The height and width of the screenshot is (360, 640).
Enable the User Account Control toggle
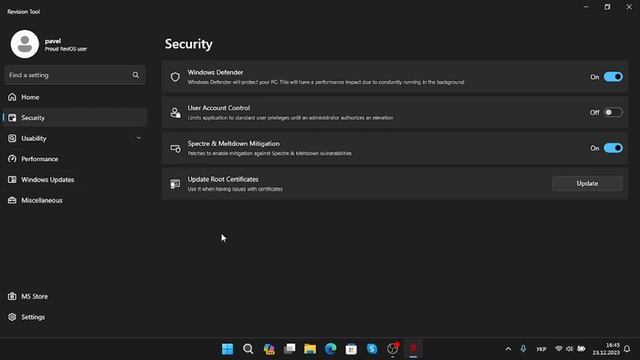pos(613,112)
